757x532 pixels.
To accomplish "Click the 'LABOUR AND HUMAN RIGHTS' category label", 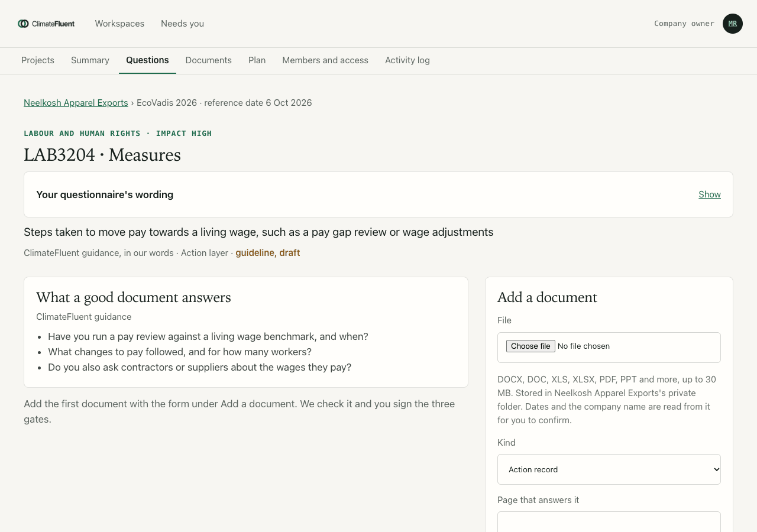I will point(82,134).
